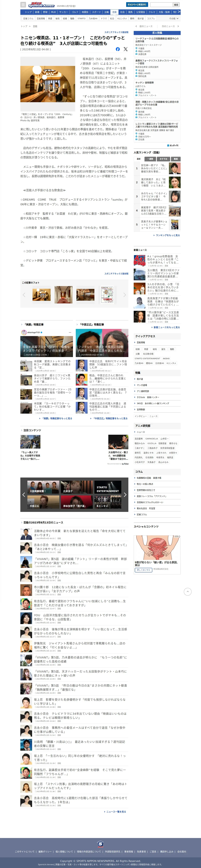
Task: Select 芸能 tab in top navigation
Action: click(115, 12)
